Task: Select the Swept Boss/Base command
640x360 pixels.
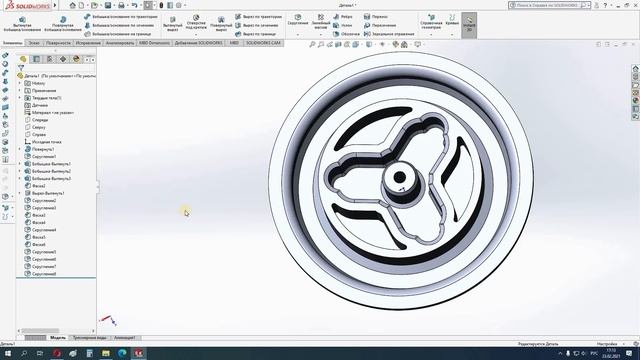Action: (x=121, y=17)
